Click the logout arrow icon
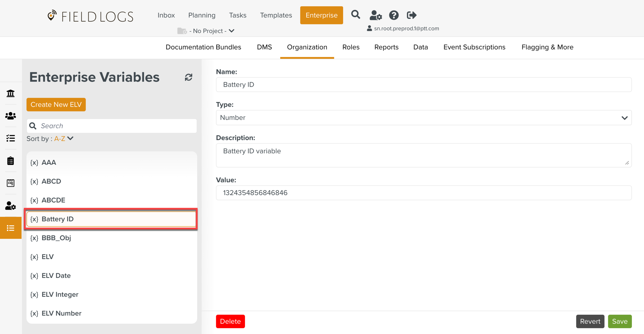The image size is (644, 334). [411, 15]
